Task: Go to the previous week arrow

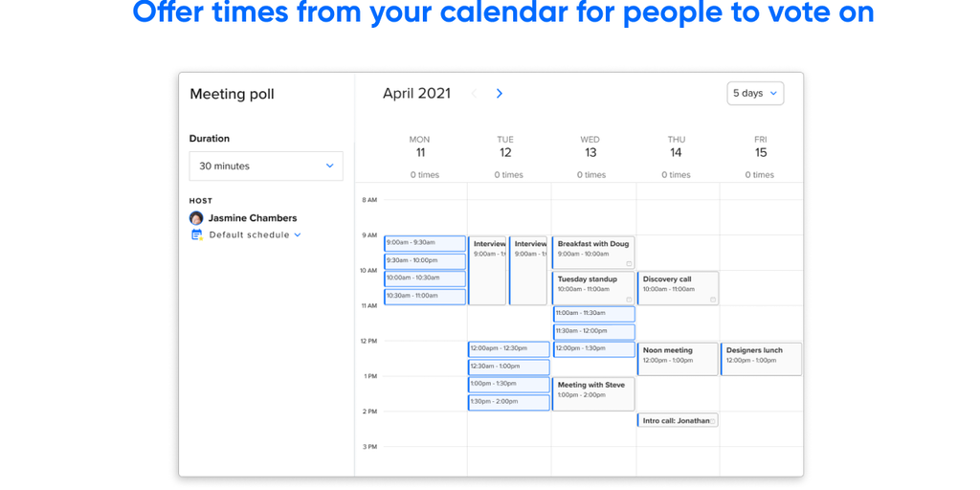Action: (x=474, y=94)
